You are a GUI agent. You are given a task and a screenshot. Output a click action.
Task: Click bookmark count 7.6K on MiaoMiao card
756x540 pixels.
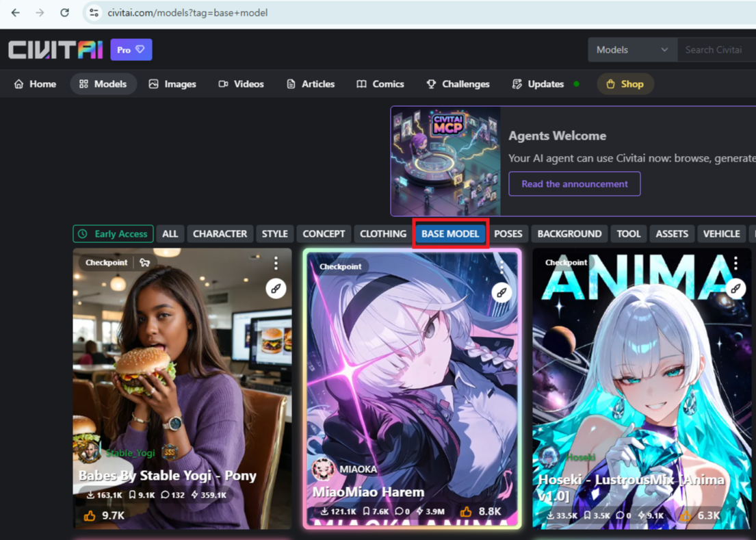tap(376, 511)
